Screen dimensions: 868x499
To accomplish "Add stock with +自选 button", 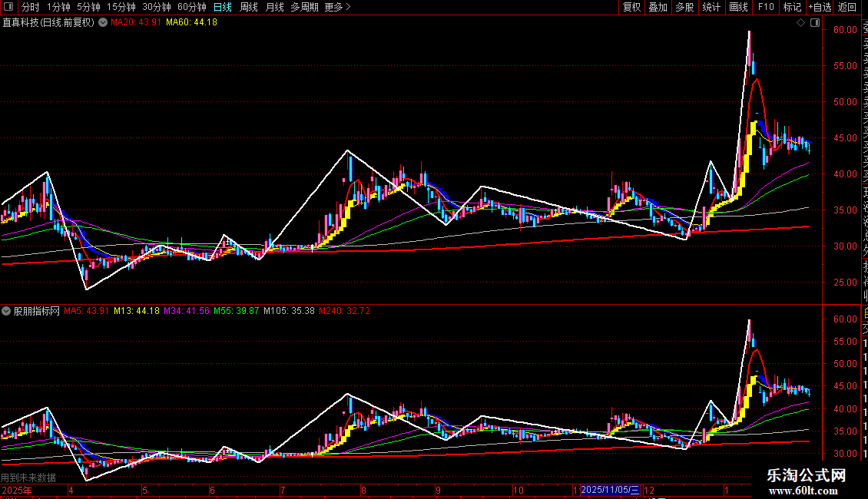I will (x=820, y=7).
